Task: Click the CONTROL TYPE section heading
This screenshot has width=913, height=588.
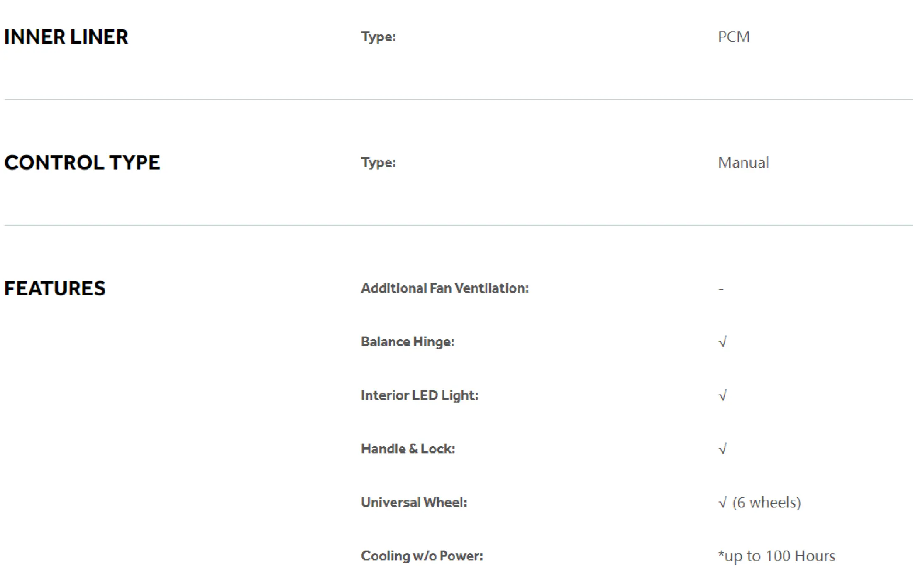Action: point(82,163)
